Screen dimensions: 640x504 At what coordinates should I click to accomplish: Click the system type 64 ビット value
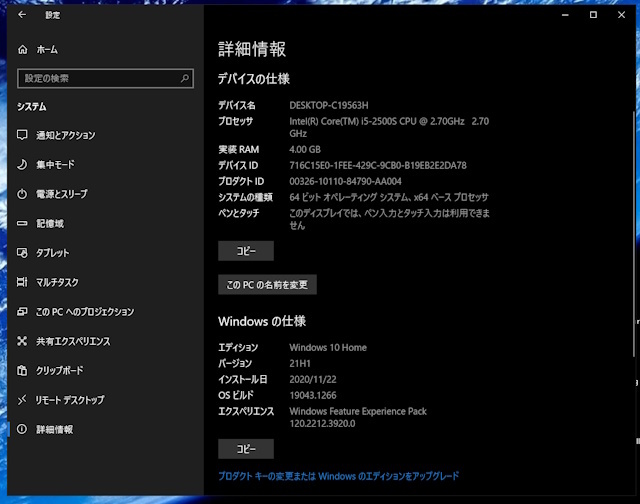[x=389, y=198]
